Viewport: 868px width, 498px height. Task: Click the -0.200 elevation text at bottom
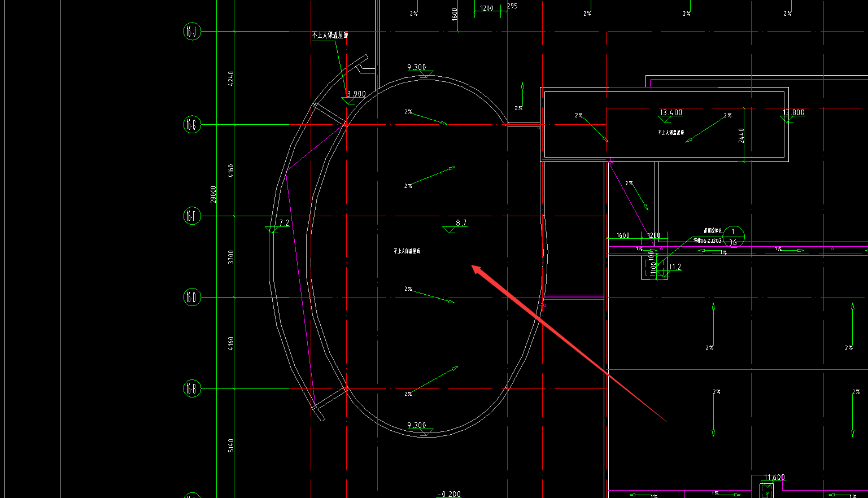pyautogui.click(x=450, y=494)
